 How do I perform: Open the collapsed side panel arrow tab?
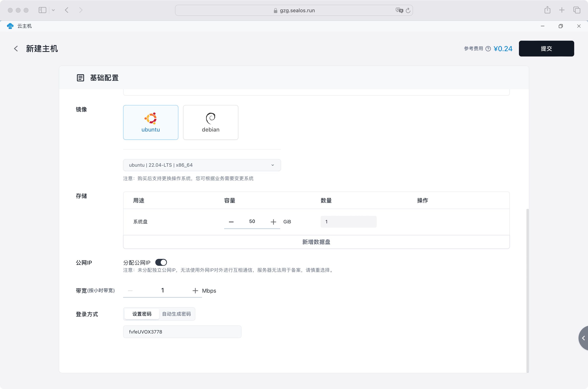click(583, 338)
